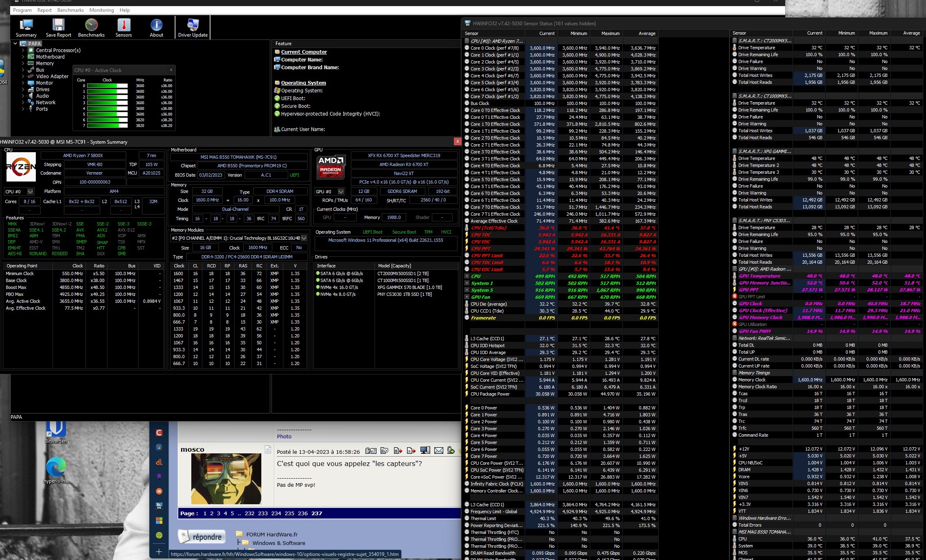Go to forum page 236
The height and width of the screenshot is (560, 926).
click(302, 513)
